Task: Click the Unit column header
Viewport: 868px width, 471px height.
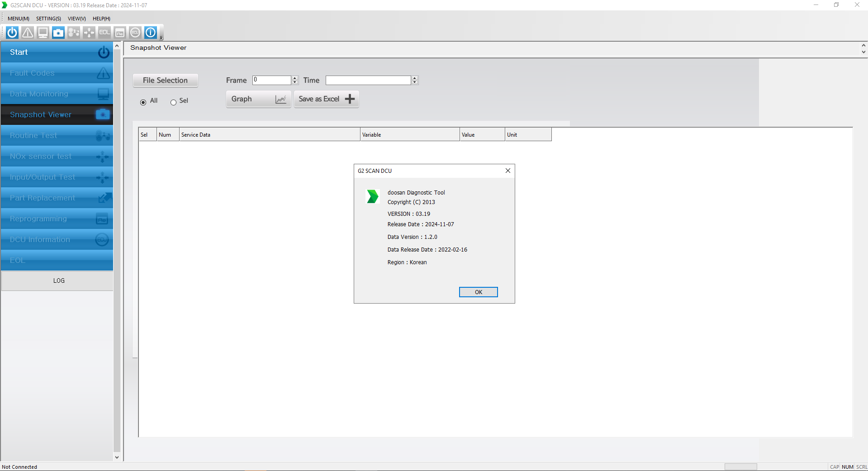Action: coord(528,134)
